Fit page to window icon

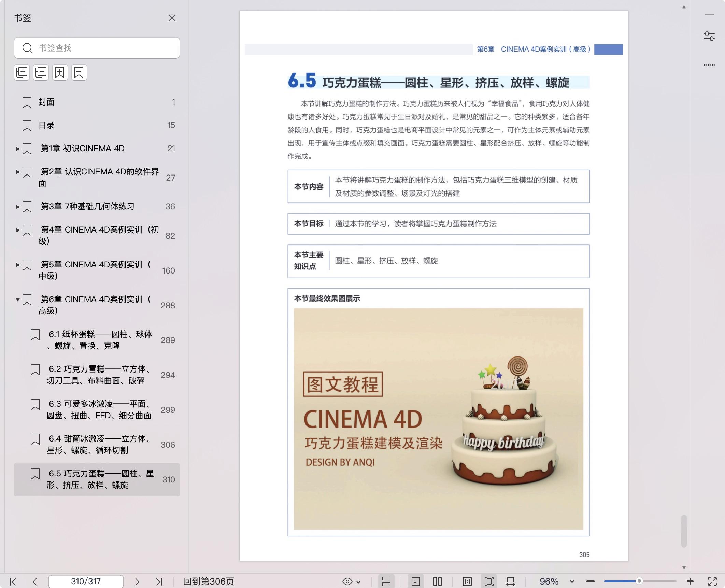489,582
